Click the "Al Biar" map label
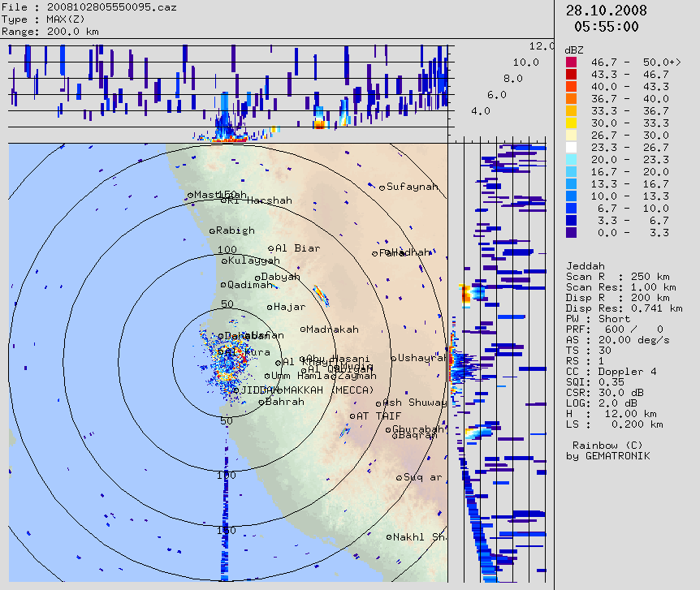This screenshot has height=590, width=700. click(297, 248)
